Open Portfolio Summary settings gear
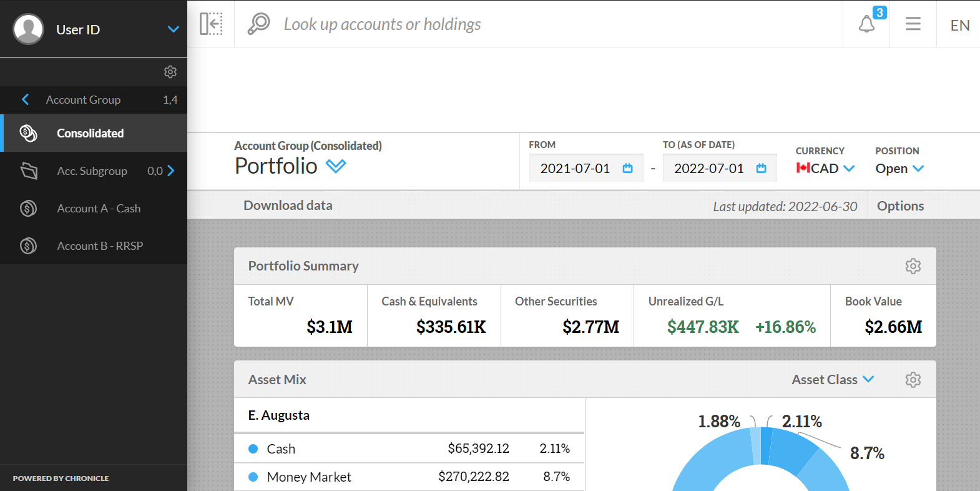Viewport: 980px width, 491px height. pos(913,266)
